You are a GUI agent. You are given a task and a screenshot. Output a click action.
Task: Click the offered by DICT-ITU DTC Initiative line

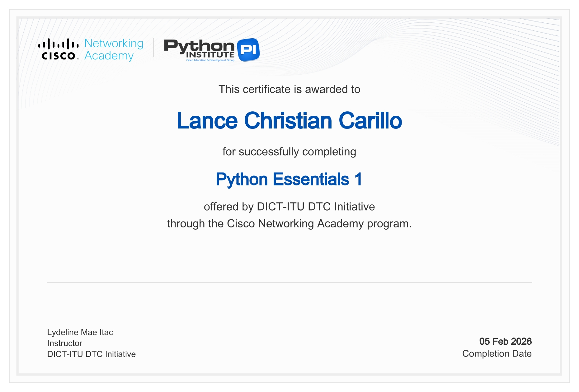click(x=289, y=206)
